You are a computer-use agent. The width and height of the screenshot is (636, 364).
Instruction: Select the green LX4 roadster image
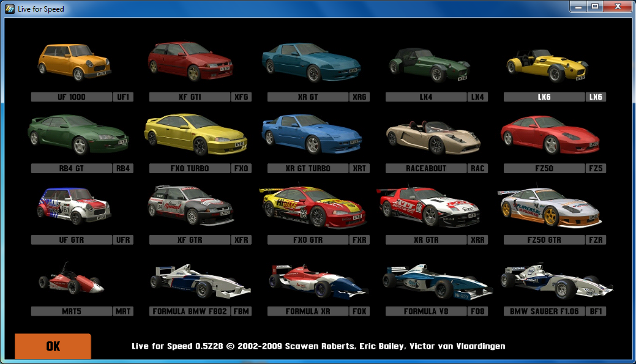point(429,65)
